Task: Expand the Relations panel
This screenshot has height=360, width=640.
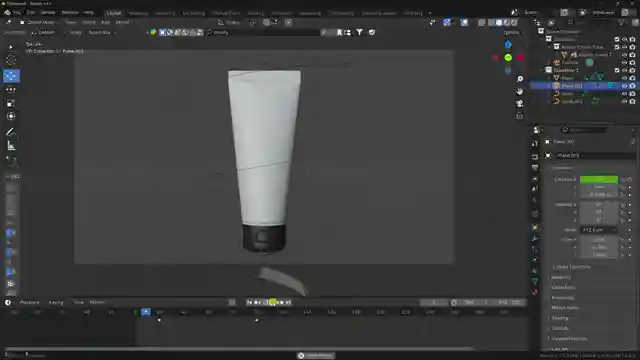Action: [561, 278]
